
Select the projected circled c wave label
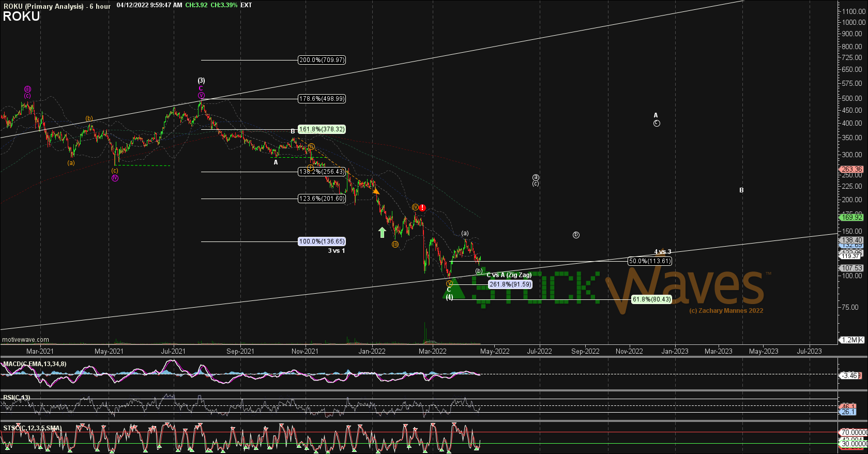[656, 123]
